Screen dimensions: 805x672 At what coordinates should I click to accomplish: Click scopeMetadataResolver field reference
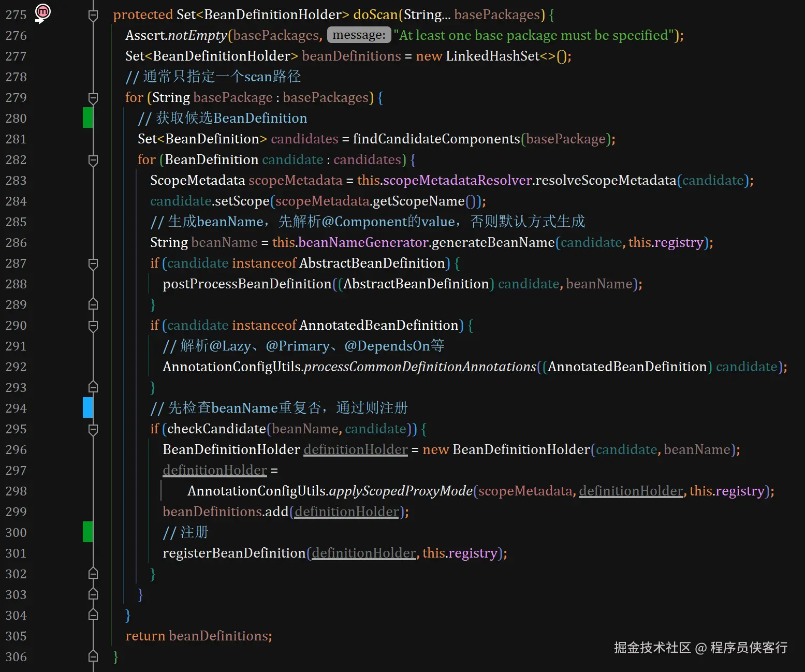point(457,180)
